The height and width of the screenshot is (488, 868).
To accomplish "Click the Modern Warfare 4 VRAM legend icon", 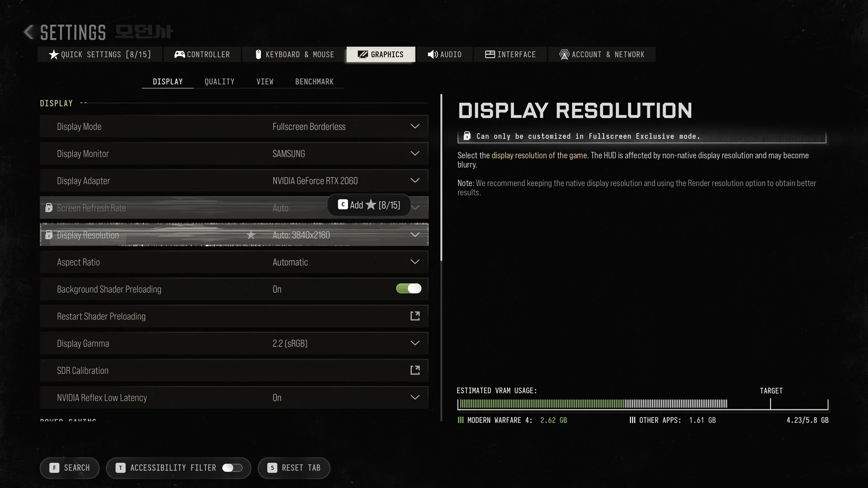I will (461, 420).
